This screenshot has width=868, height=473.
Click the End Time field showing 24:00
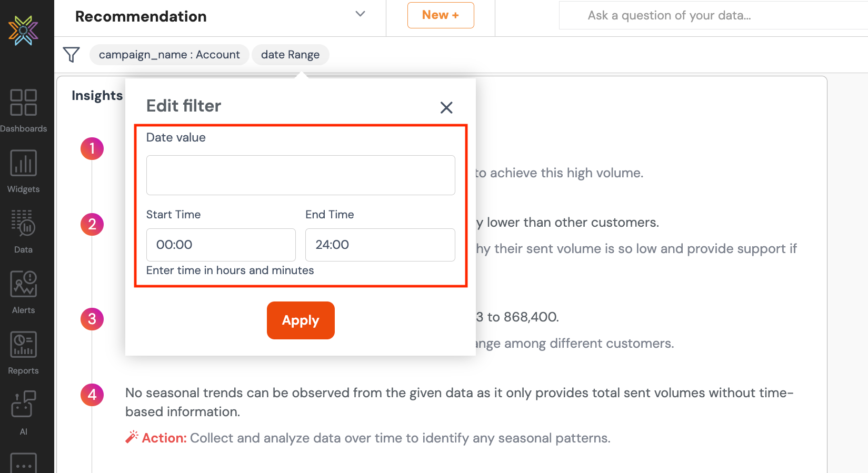(380, 245)
